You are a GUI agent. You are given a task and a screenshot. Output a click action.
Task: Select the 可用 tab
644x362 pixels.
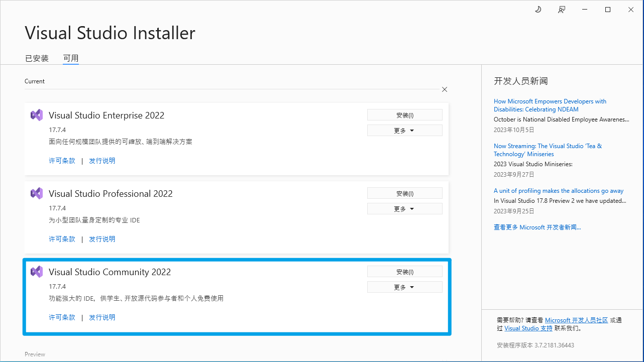coord(71,58)
